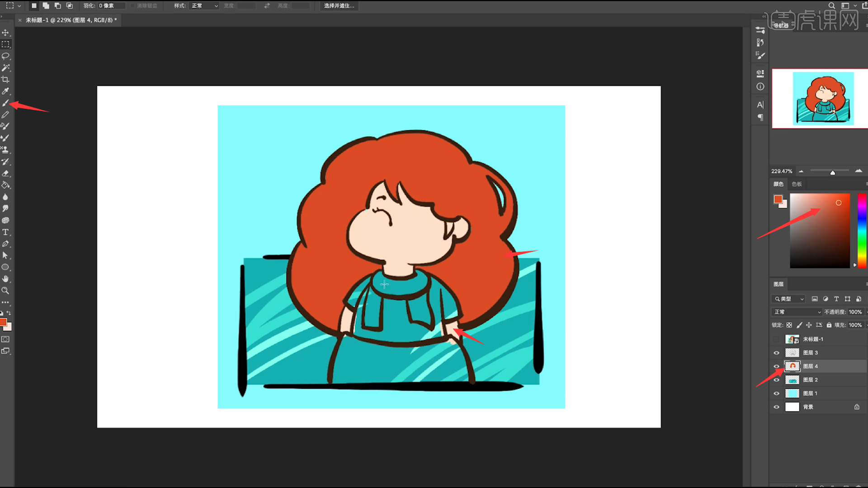Screen dimensions: 868x488
Task: Open the layer blend mode 正常 dropdown
Action: (x=797, y=312)
